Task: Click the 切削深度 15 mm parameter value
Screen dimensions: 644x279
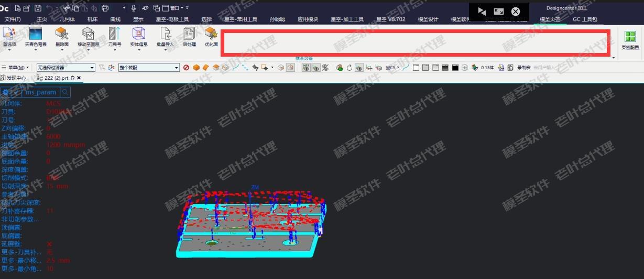Action: pyautogui.click(x=57, y=186)
